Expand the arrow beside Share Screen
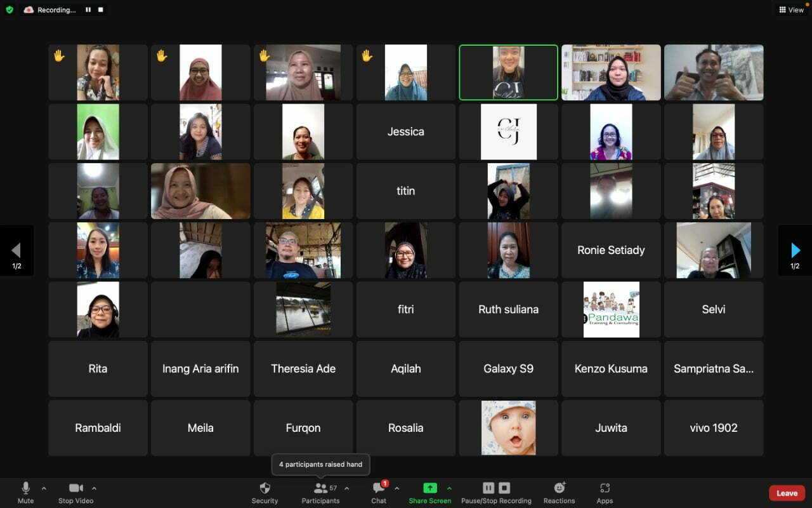This screenshot has height=508, width=812. click(449, 488)
